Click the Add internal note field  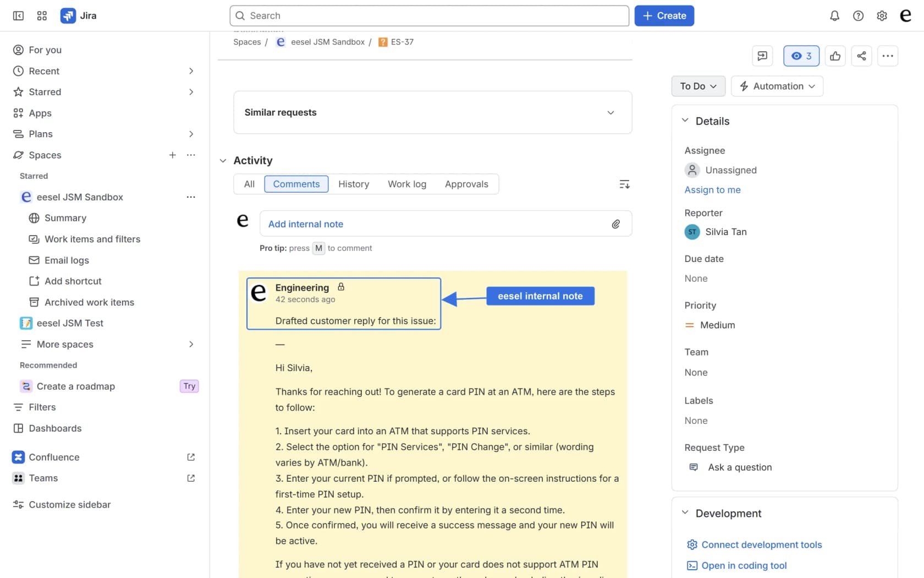(446, 224)
